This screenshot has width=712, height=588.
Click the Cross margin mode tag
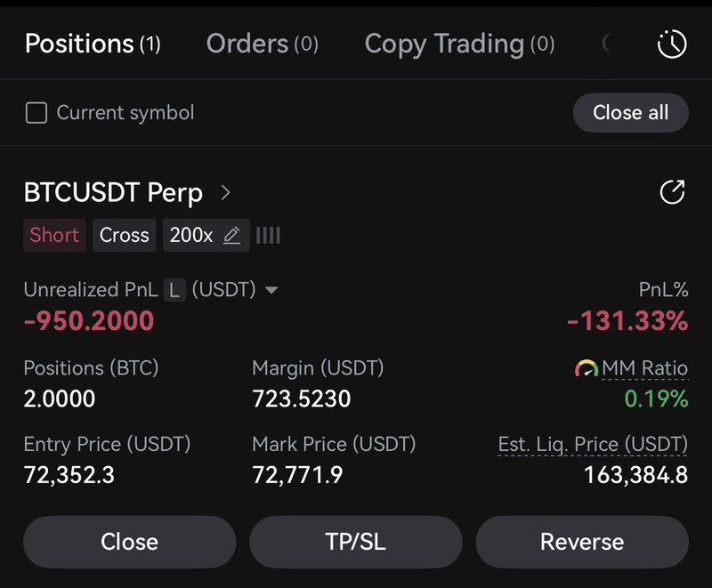(124, 236)
